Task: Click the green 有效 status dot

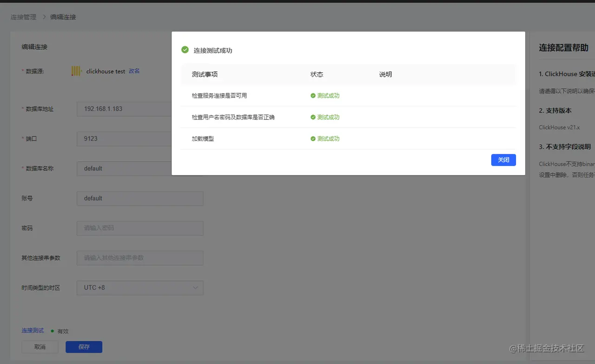Action: [x=53, y=331]
